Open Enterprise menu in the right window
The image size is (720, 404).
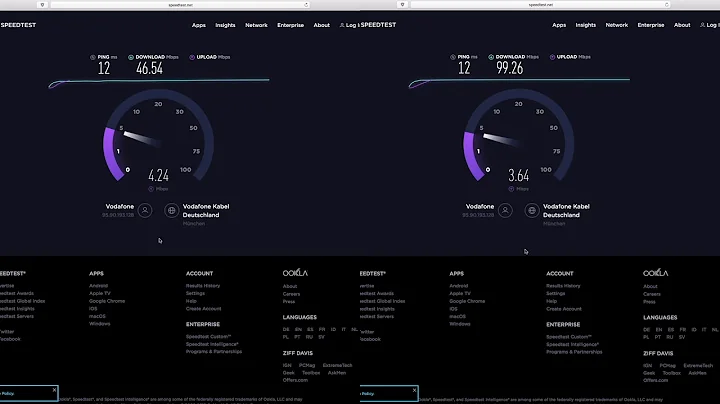[651, 25]
